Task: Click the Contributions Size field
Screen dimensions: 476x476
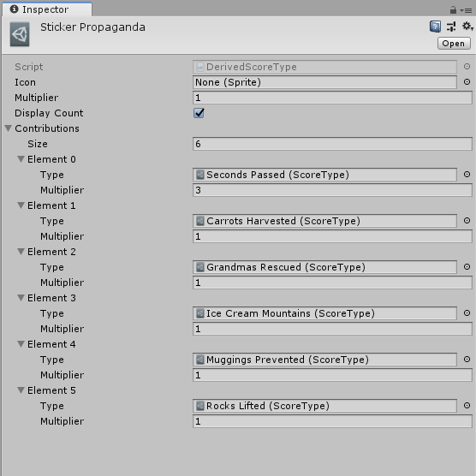Action: pyautogui.click(x=332, y=144)
